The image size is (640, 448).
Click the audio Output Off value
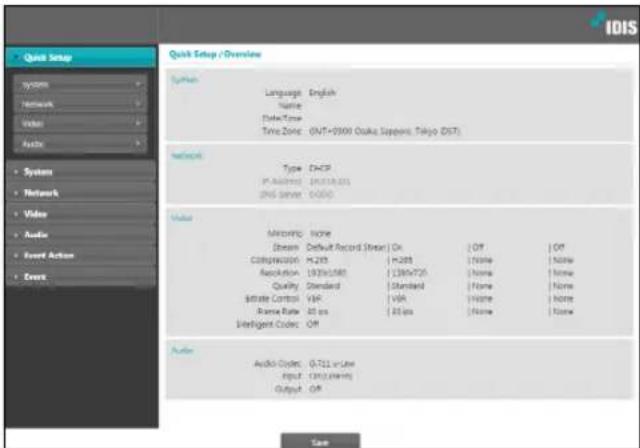tap(315, 389)
